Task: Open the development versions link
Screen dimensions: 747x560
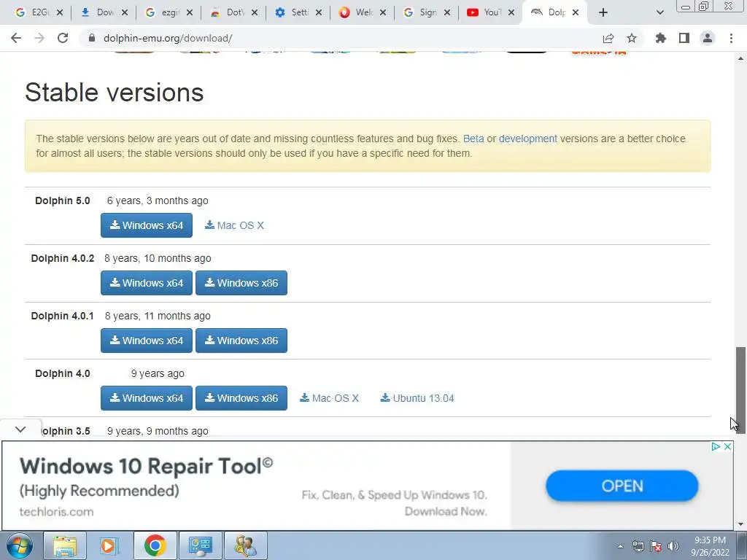Action: point(528,139)
